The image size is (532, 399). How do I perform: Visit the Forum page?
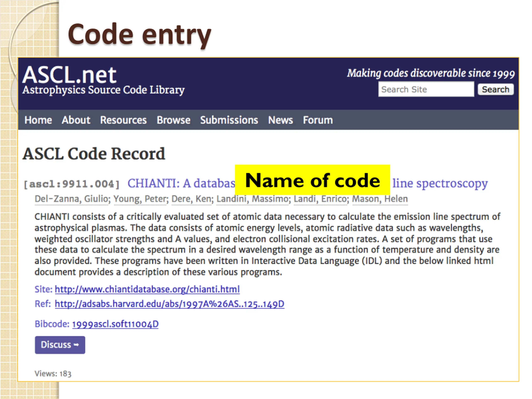pos(318,120)
